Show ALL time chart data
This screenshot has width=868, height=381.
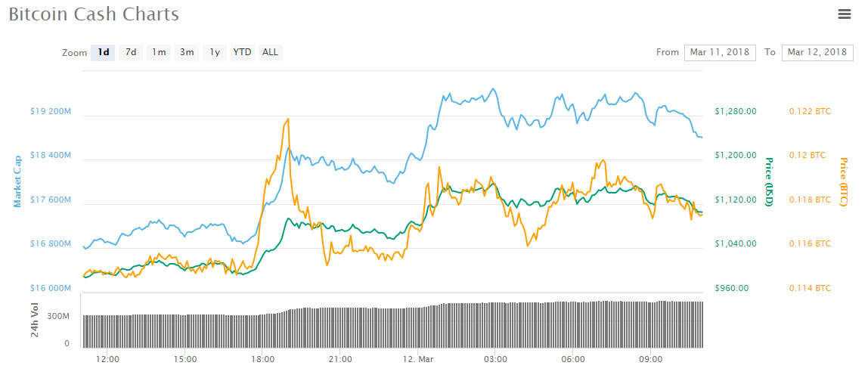tap(270, 52)
